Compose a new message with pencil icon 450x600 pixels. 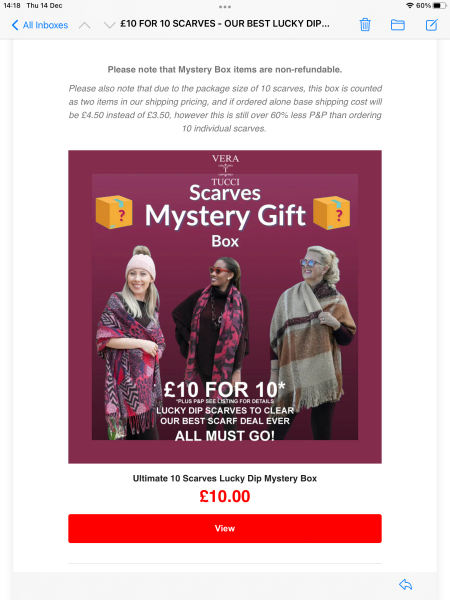tap(432, 25)
